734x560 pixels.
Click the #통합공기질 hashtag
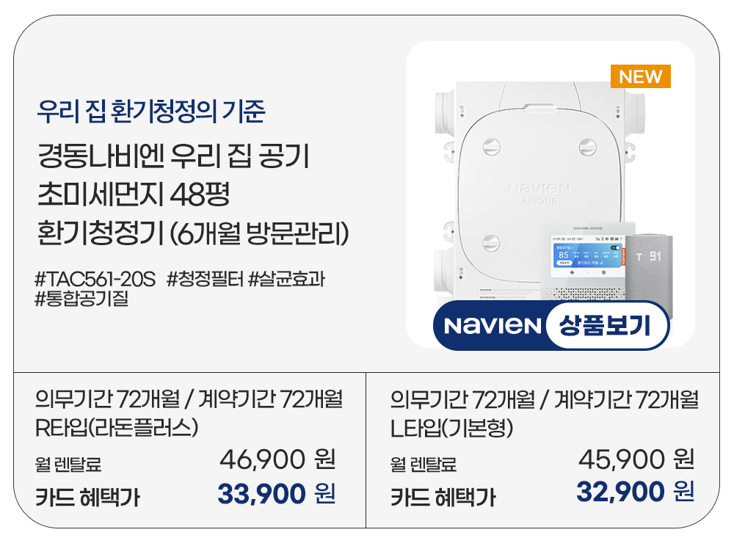pos(81,299)
